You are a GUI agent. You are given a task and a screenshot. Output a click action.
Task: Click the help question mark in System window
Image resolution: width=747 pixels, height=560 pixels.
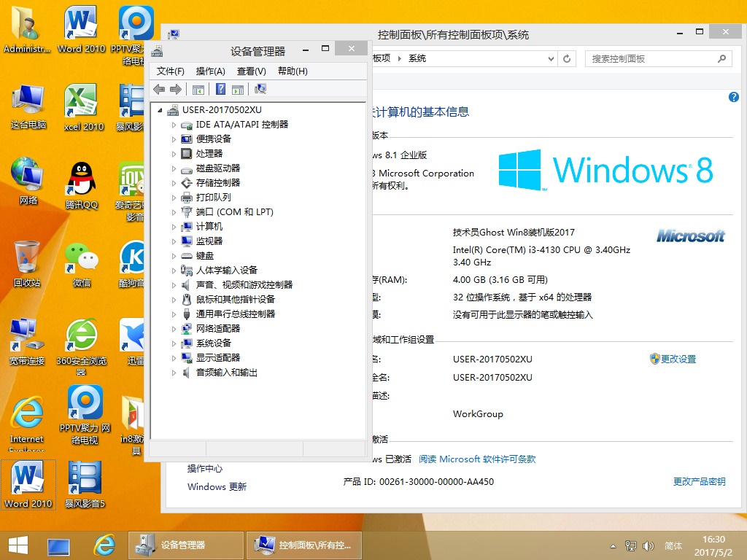pyautogui.click(x=733, y=97)
